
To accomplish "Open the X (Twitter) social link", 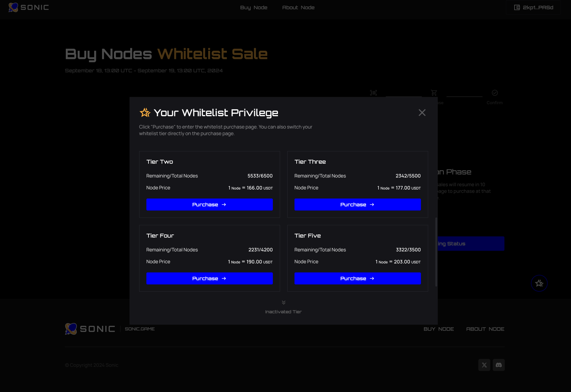I will [x=484, y=365].
